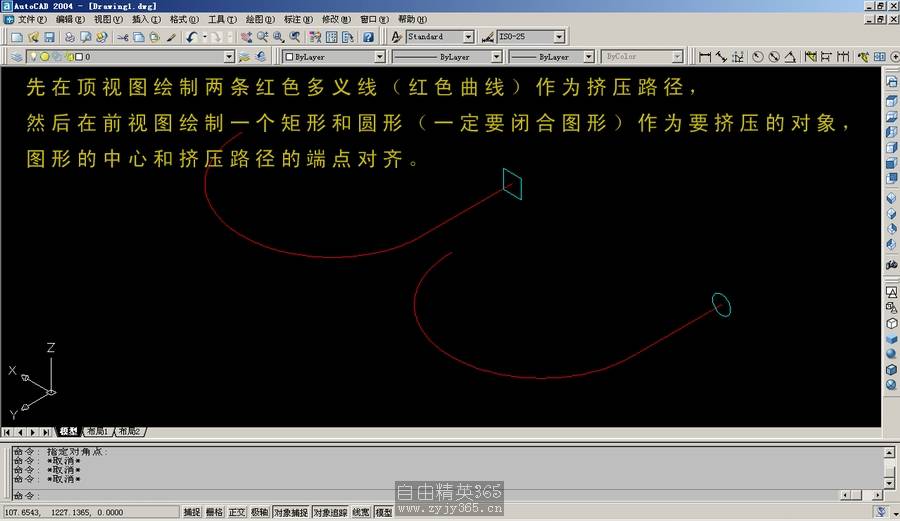This screenshot has height=521, width=900.
Task: Click the 模型 button in status bar
Action: [x=384, y=512]
